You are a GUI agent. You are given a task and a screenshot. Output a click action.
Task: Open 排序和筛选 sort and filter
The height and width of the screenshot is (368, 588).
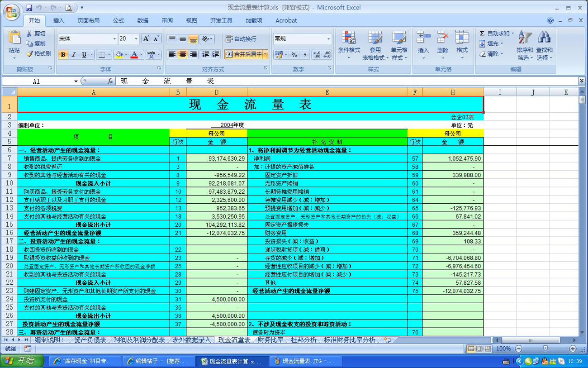tap(525, 46)
